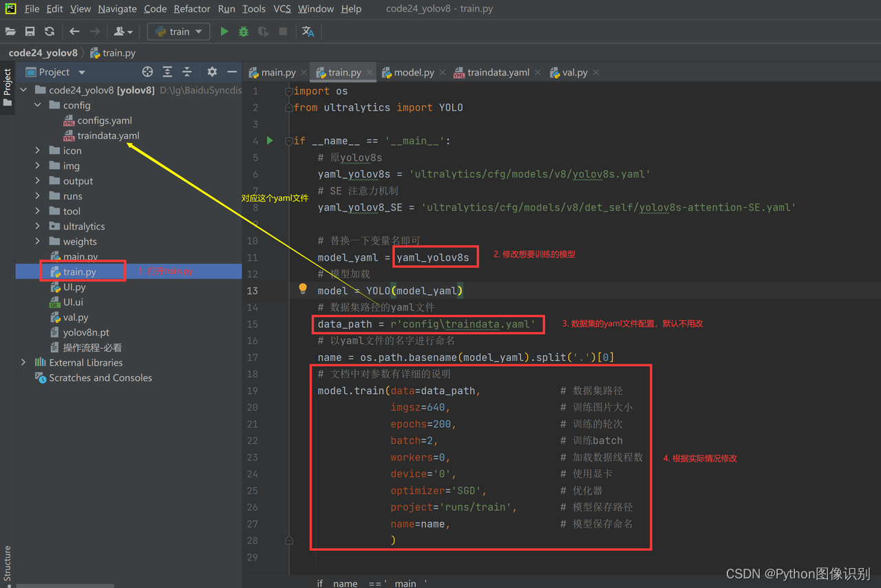
Task: Click Collapse All icon in Project panel
Action: click(x=187, y=72)
